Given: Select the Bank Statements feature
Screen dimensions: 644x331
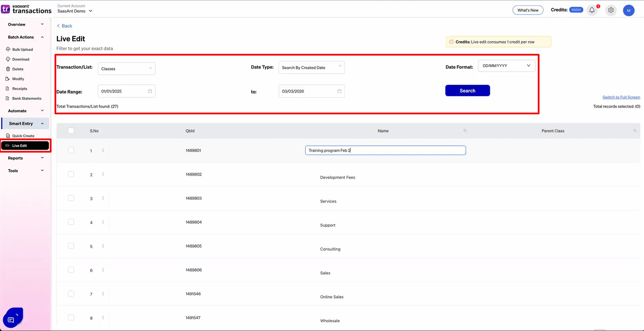Looking at the screenshot, I should 27,98.
